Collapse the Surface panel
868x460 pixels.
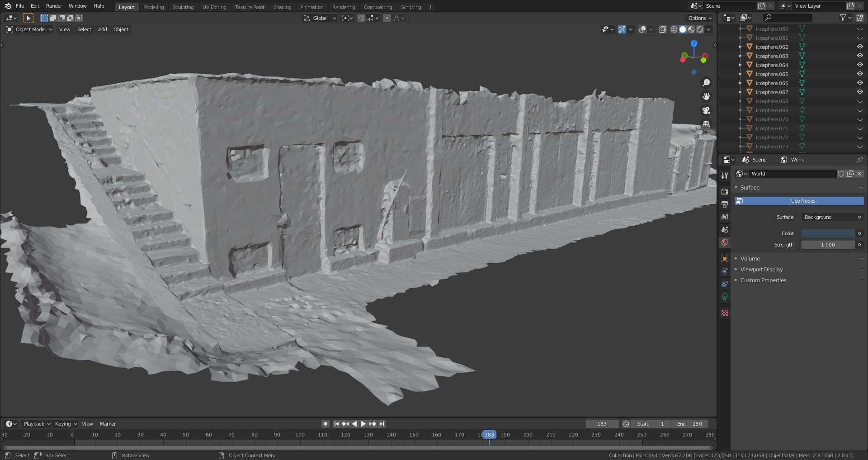click(749, 187)
